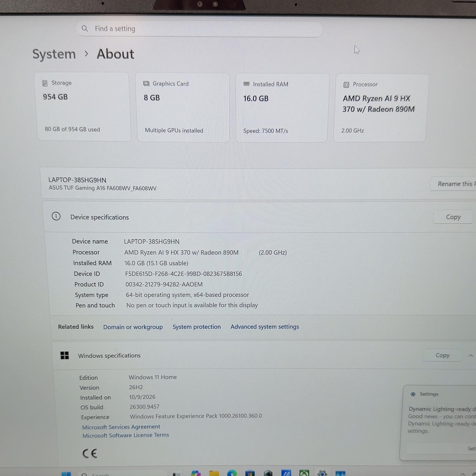
Task: Open the Xbox app from the taskbar
Action: click(x=304, y=473)
